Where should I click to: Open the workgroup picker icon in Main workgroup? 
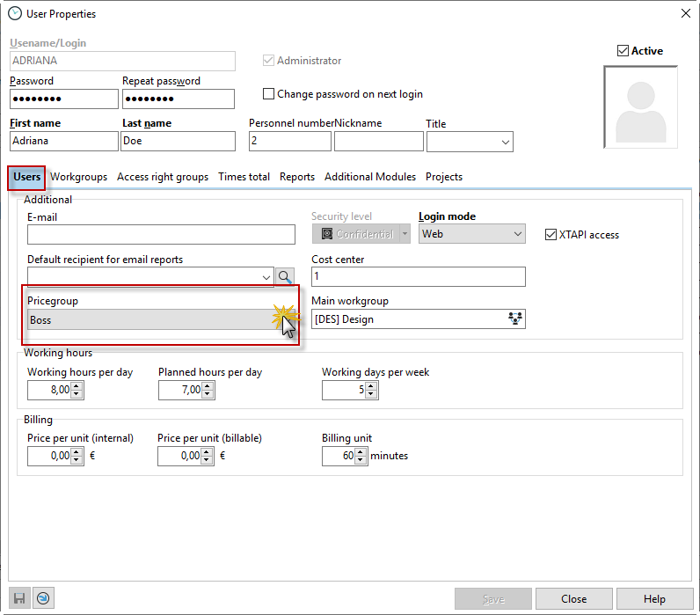pyautogui.click(x=515, y=319)
